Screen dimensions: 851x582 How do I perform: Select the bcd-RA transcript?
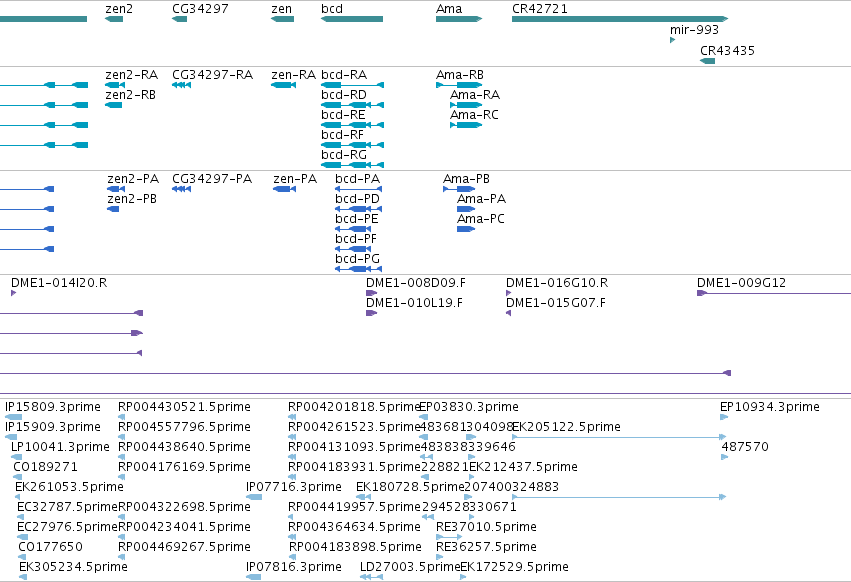[x=353, y=85]
